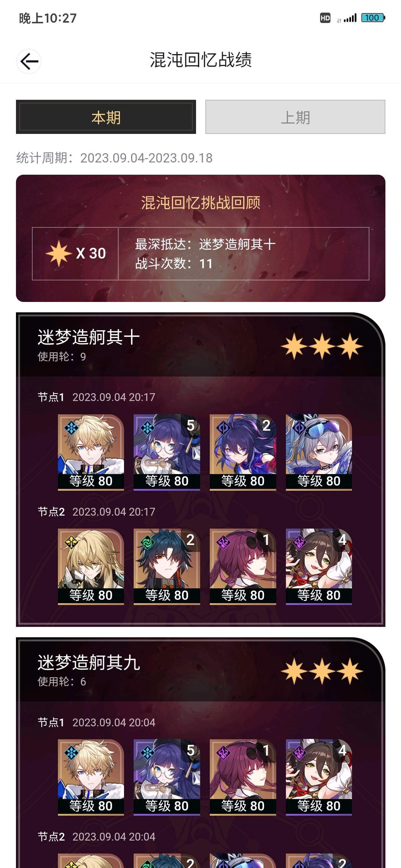The width and height of the screenshot is (401, 868).
Task: Select the purple-haired portrait with badge 2 in 其十 节点1
Action: [243, 452]
